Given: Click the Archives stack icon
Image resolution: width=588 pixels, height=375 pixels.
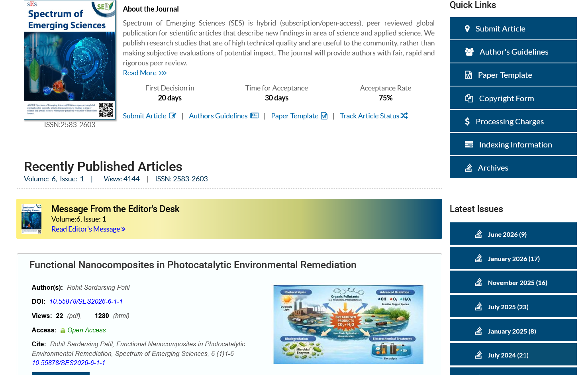Looking at the screenshot, I should click(468, 168).
